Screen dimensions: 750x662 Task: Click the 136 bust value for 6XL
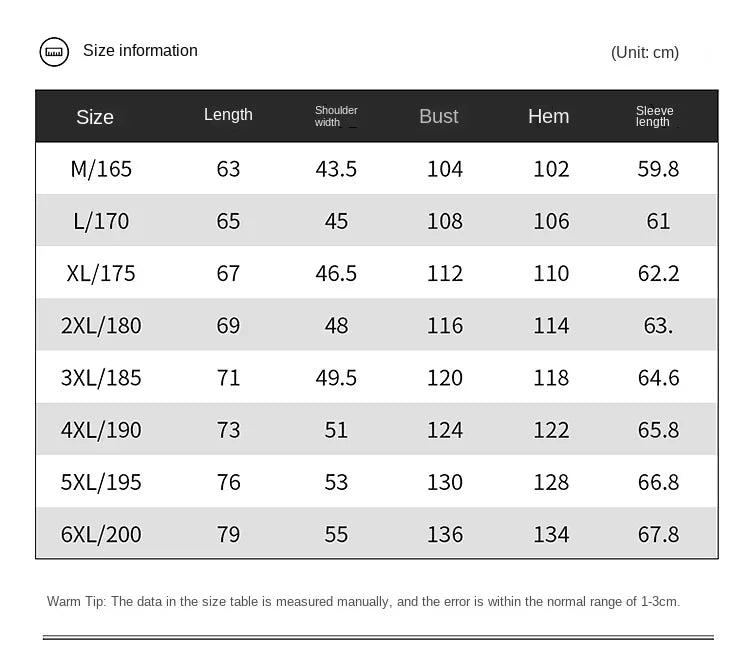click(x=445, y=534)
